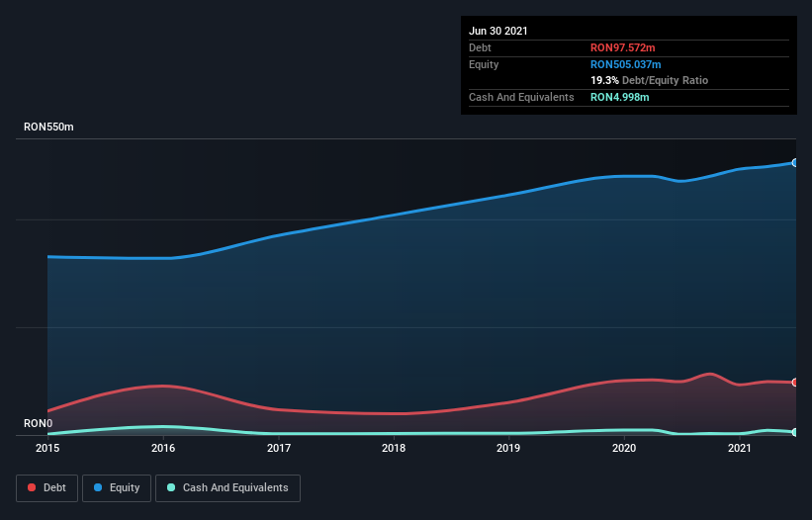Click the 19.3% Debt/Equity Ratio text

(650, 81)
